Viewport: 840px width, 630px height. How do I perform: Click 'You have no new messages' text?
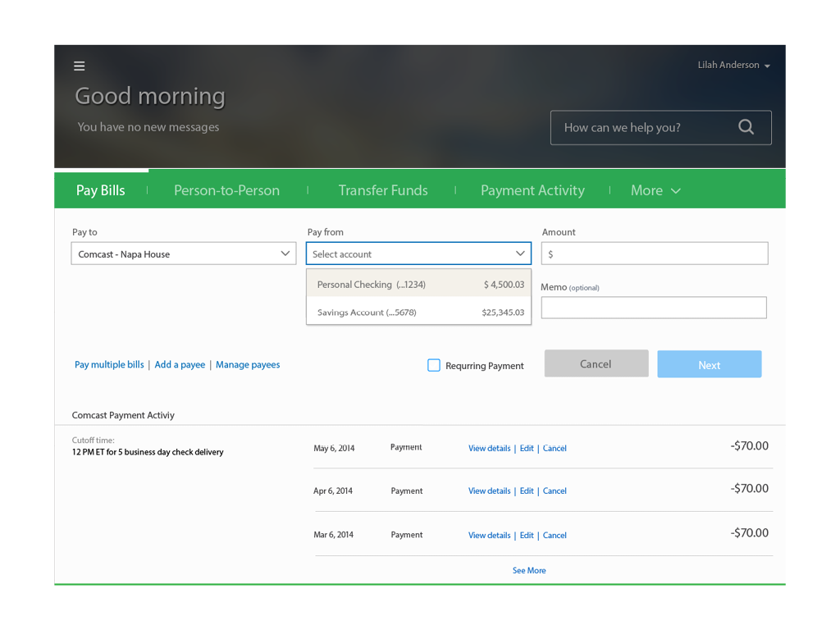click(148, 127)
